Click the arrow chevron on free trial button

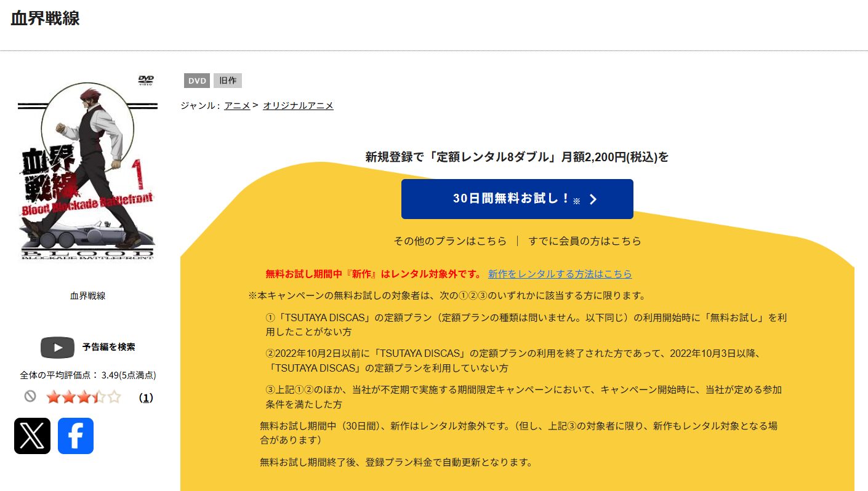[x=593, y=199]
